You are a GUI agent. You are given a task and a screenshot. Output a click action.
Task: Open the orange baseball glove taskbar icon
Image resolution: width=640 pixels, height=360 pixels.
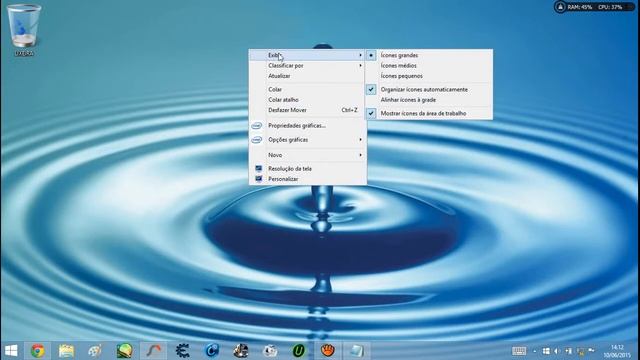[328, 351]
